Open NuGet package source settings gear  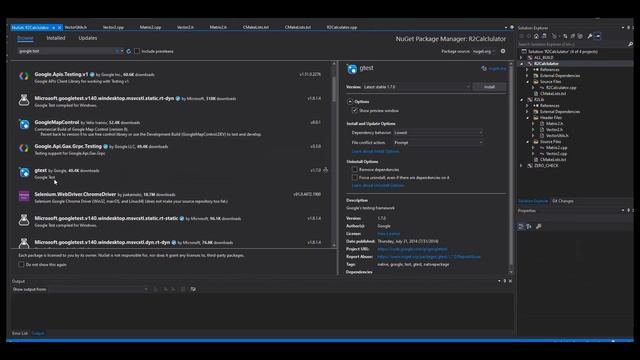coord(503,51)
